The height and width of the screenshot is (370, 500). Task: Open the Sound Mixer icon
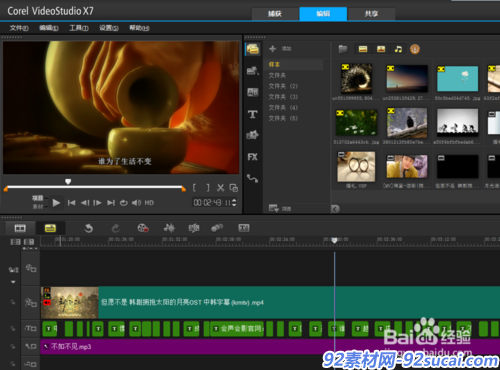pyautogui.click(x=169, y=228)
